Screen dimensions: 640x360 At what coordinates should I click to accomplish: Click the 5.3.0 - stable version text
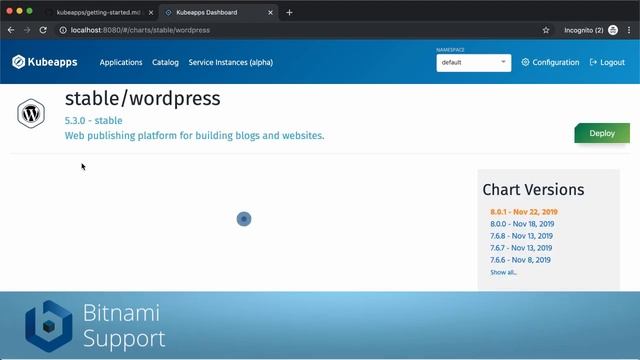[x=93, y=121]
